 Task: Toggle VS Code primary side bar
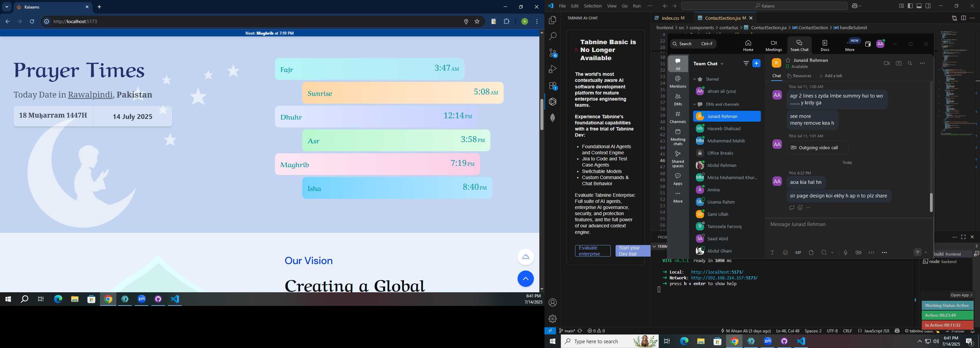click(x=910, y=6)
